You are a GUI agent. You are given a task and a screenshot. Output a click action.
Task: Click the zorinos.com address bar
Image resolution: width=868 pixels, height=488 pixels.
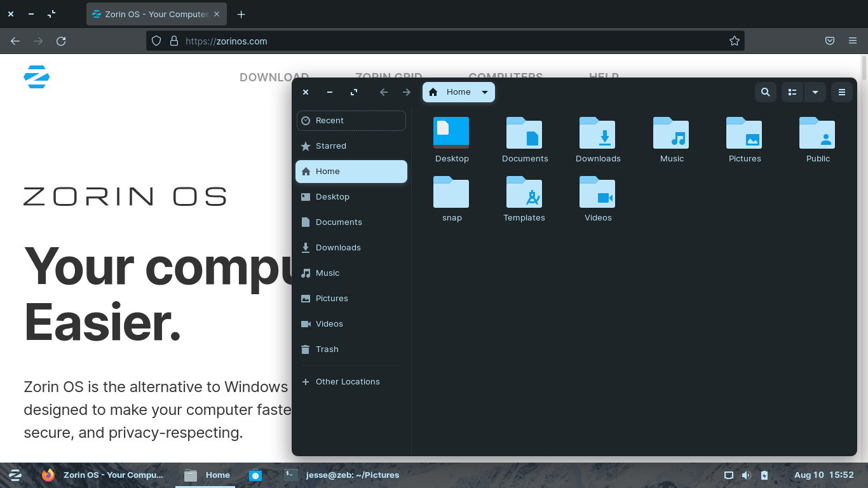pos(445,41)
